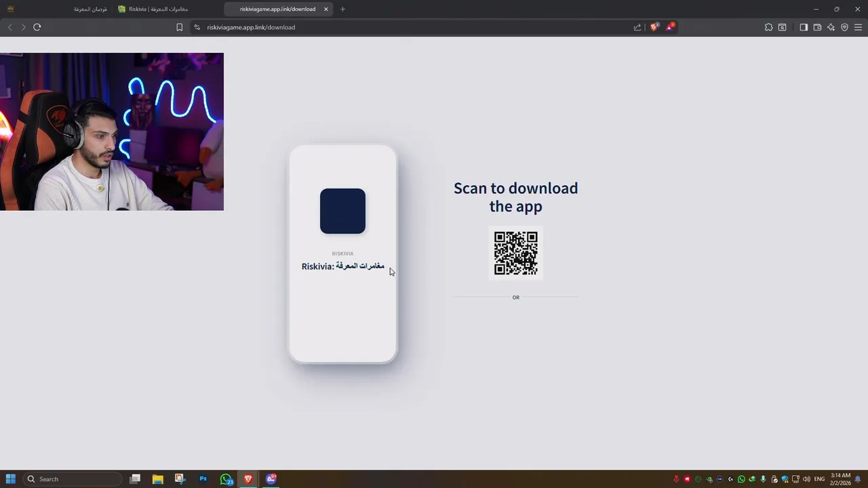This screenshot has height=488, width=868.
Task: Open Task View on the taskbar
Action: click(x=135, y=479)
